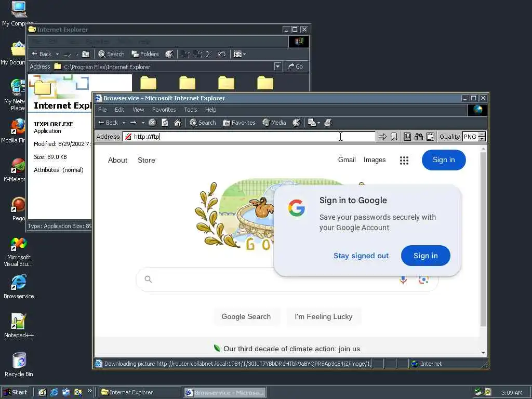Select Microsoft Visual Studio desktop icon
This screenshot has width=532, height=399.
click(x=19, y=251)
